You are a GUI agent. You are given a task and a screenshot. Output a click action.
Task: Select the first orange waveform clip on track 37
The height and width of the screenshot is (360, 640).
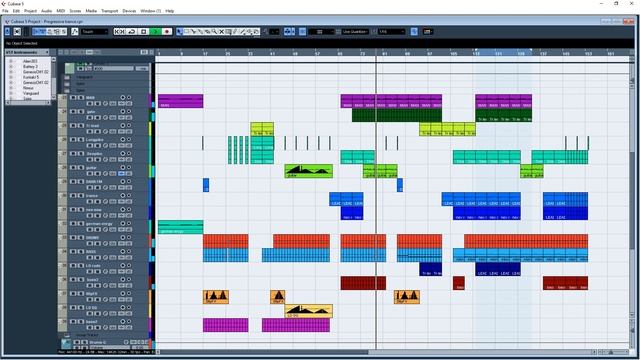coord(216,297)
